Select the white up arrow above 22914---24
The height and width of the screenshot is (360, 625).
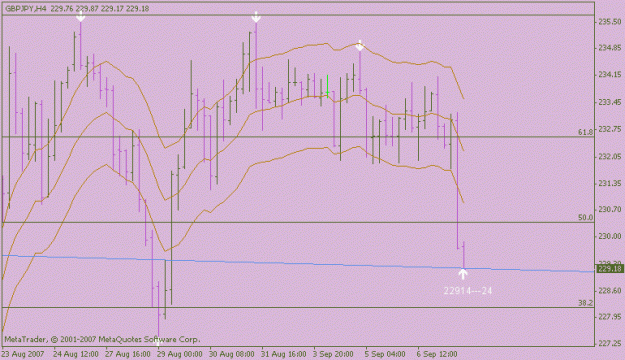click(463, 274)
